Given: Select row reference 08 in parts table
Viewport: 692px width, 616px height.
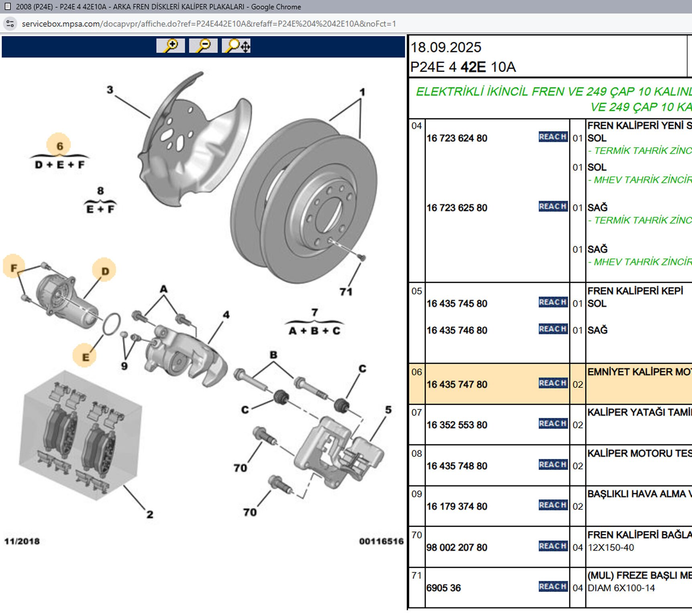Looking at the screenshot, I should (x=417, y=454).
